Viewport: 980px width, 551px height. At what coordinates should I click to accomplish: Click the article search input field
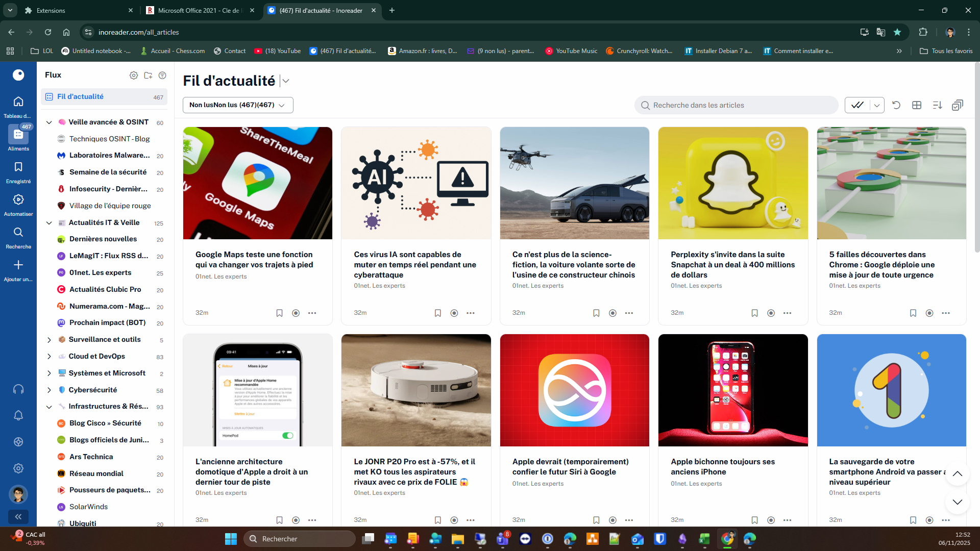click(735, 105)
